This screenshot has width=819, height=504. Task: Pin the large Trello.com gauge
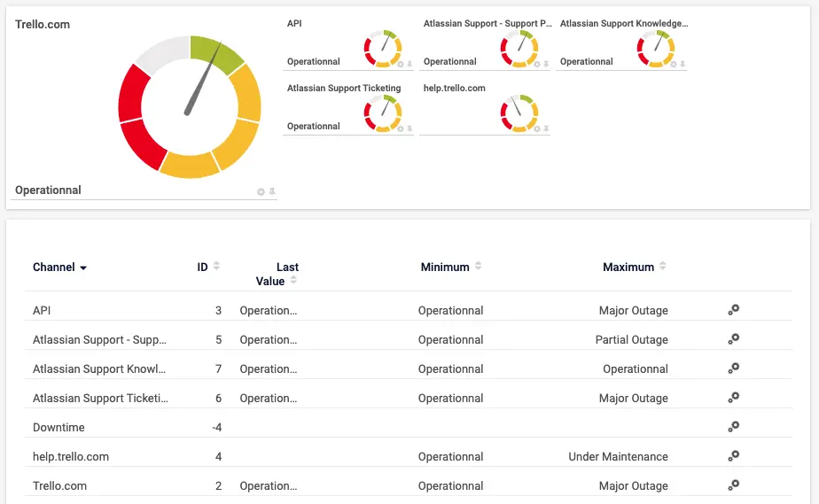(272, 191)
